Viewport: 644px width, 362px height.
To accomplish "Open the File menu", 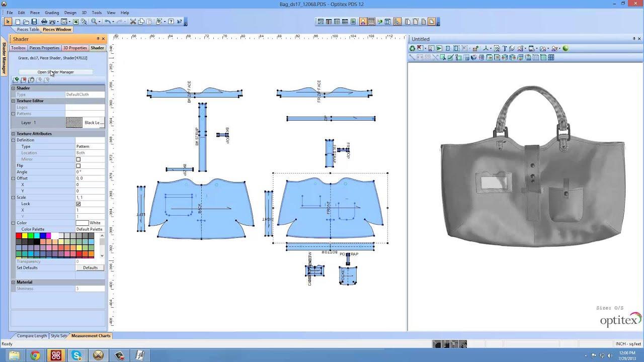I will click(10, 13).
